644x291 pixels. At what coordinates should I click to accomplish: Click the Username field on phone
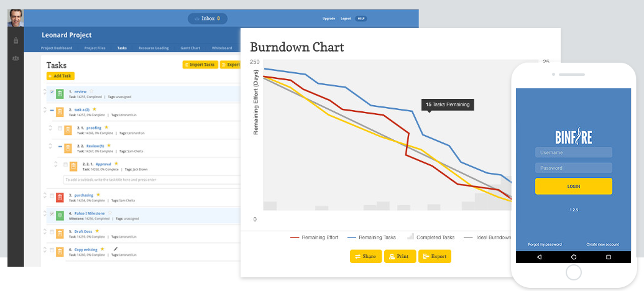point(573,152)
